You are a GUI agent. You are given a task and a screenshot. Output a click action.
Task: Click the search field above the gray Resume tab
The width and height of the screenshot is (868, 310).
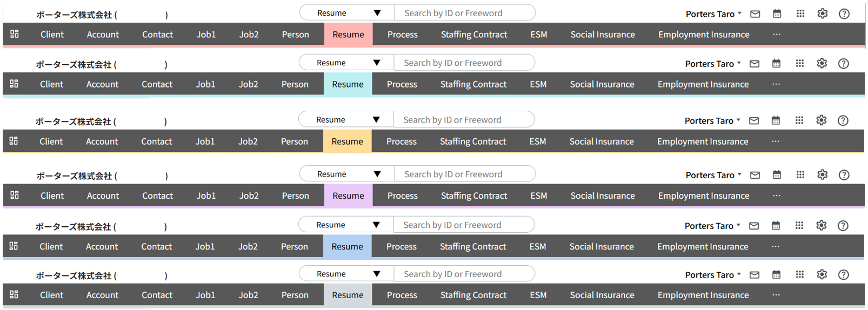coord(463,274)
